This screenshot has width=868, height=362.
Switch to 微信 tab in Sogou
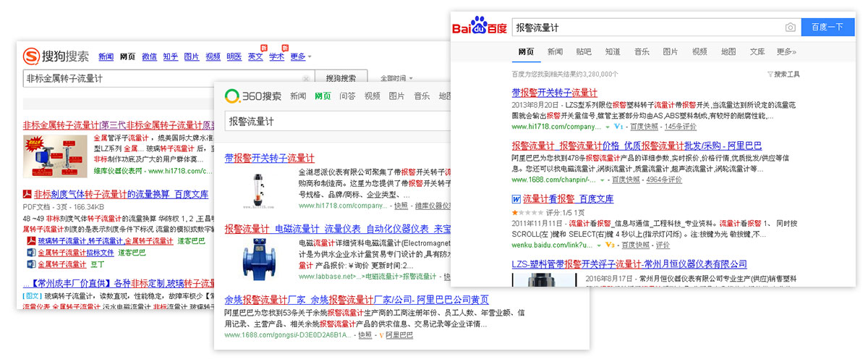tap(149, 57)
